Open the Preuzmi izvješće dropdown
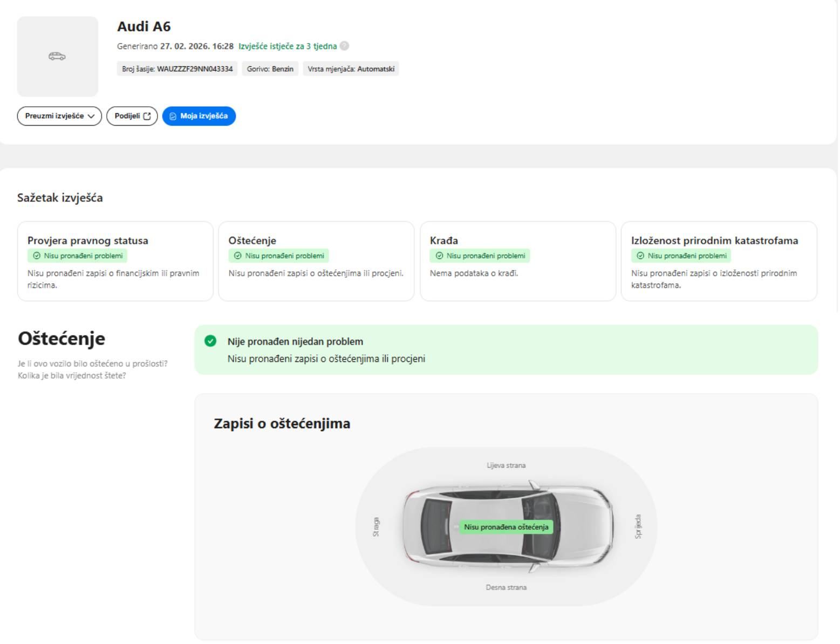 coord(59,116)
